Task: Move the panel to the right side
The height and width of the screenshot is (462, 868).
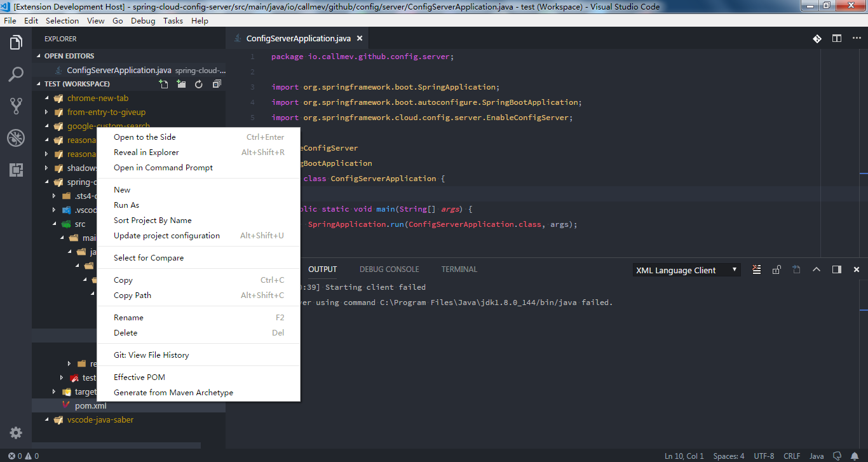Action: click(x=836, y=269)
